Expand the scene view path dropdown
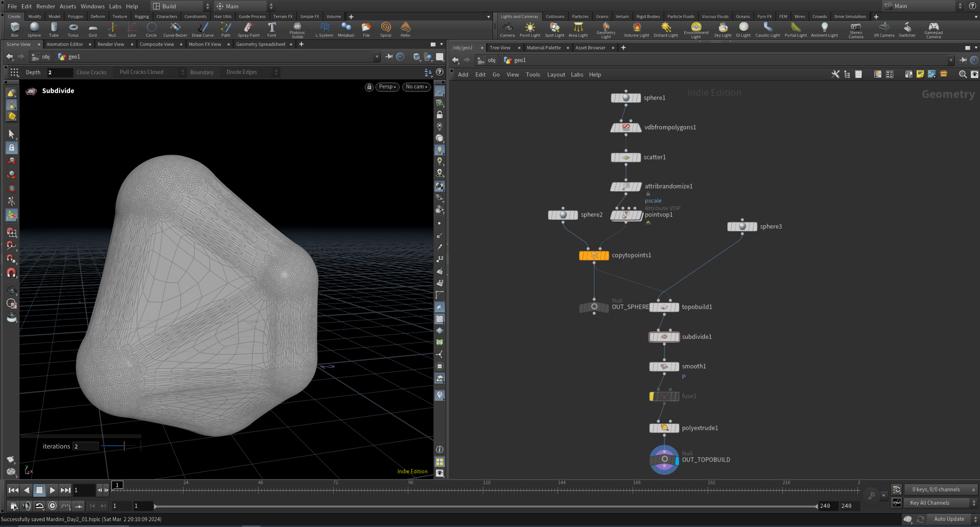980x527 pixels. [377, 57]
